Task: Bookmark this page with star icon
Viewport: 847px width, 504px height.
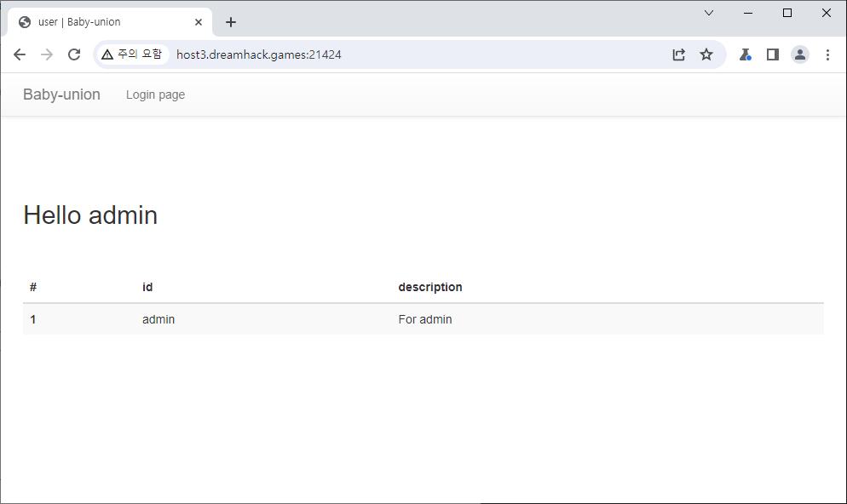Action: click(706, 54)
